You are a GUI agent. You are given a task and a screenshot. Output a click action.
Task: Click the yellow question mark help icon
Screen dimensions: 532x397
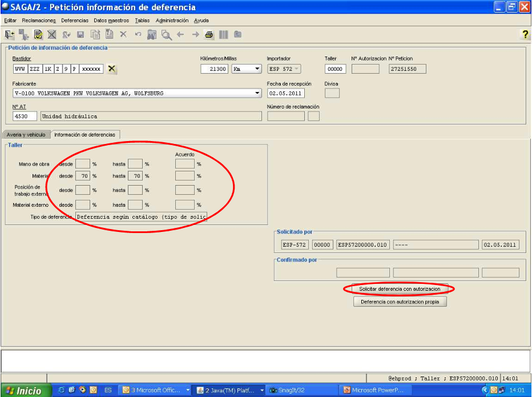pos(525,34)
